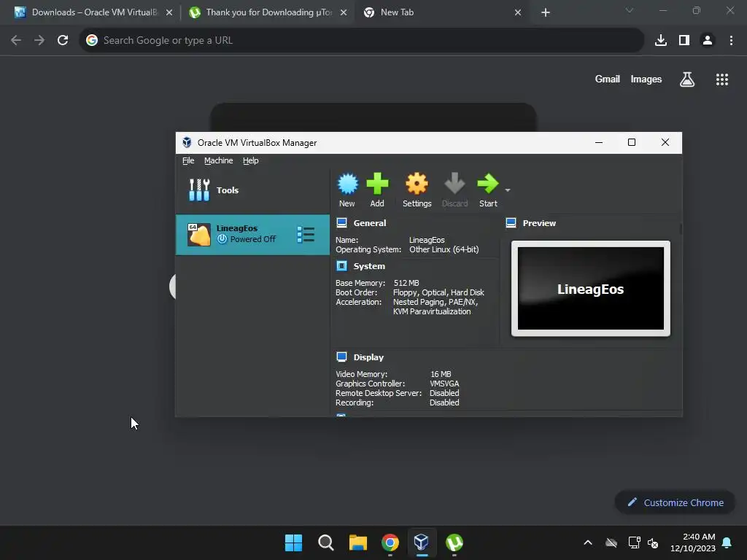Viewport: 747px width, 560px height.
Task: Open the Machine menu in VirtualBox
Action: (x=219, y=160)
